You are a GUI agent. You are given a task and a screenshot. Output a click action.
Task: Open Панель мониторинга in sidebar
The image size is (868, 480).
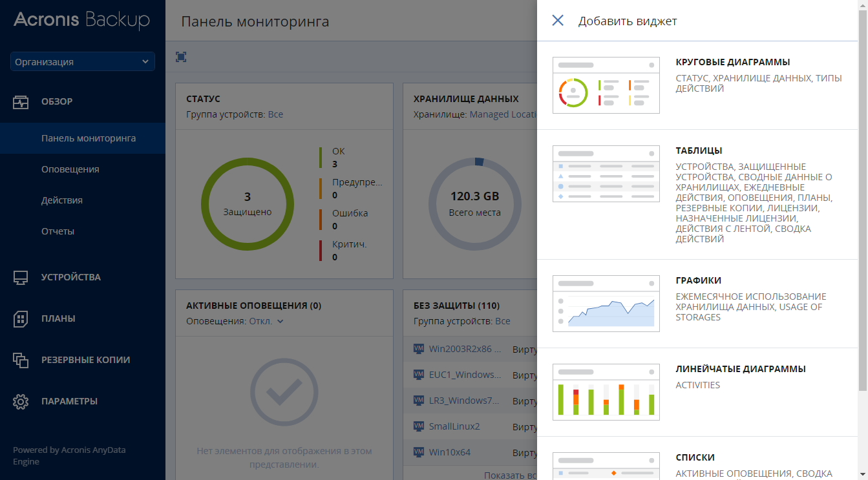coord(83,138)
